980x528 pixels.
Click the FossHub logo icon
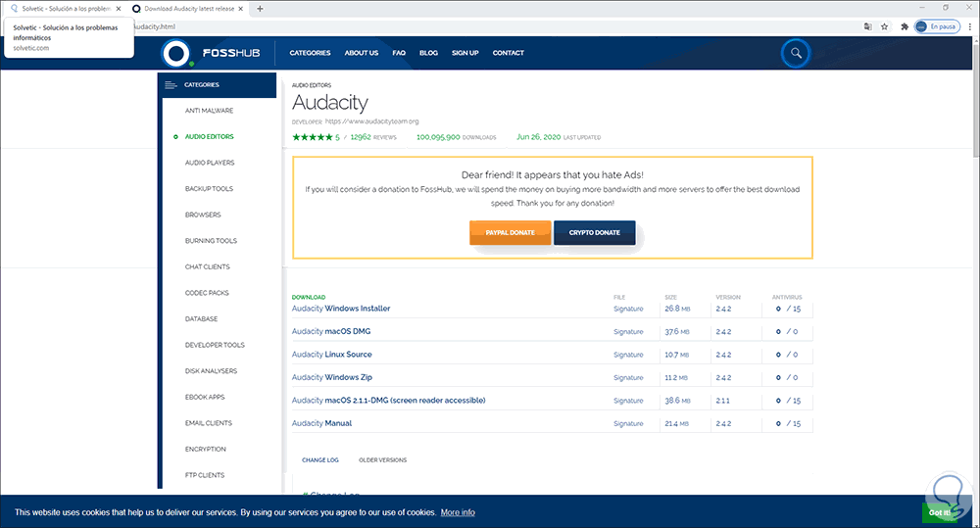(176, 53)
